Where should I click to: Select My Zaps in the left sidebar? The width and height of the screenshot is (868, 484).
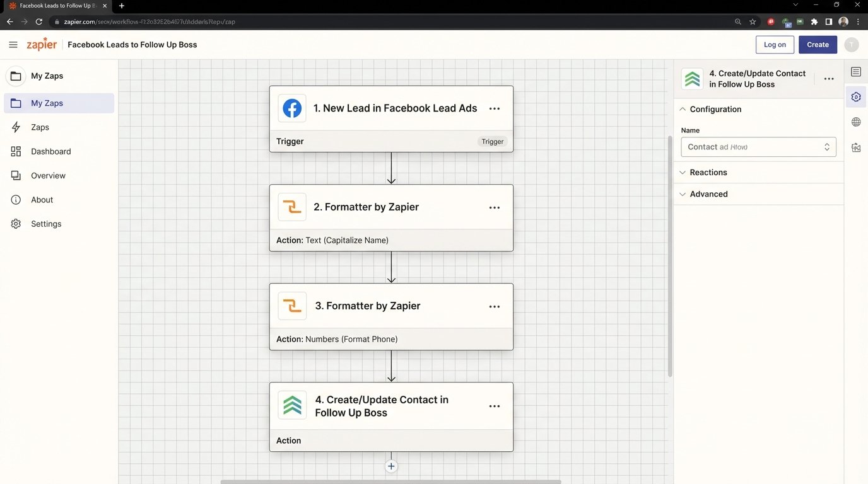point(46,103)
